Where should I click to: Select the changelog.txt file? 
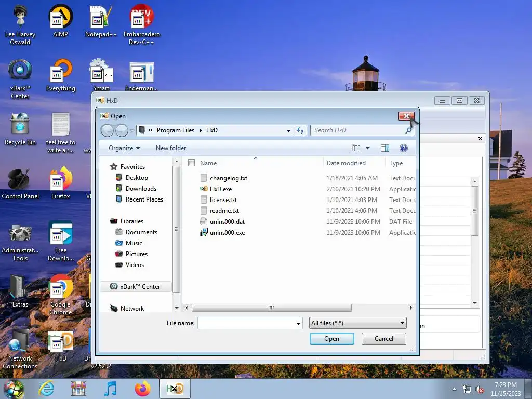[229, 178]
